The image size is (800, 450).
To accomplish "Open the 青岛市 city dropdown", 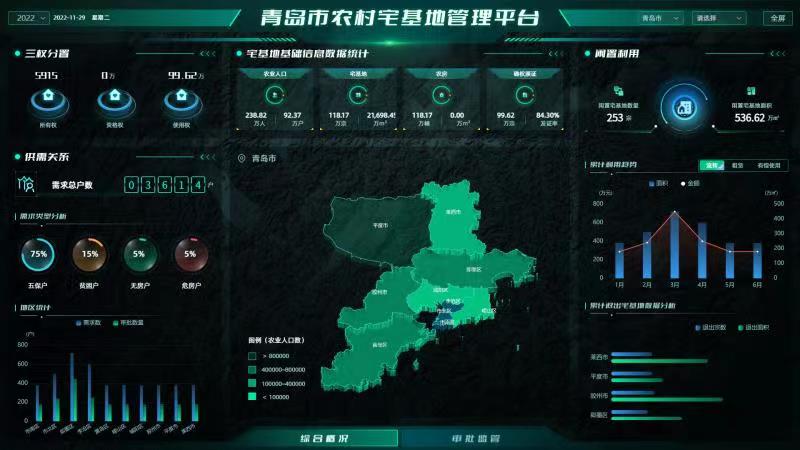I will 661,18.
